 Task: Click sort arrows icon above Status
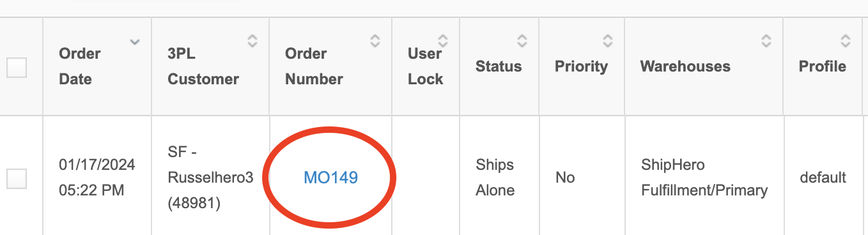click(x=522, y=41)
